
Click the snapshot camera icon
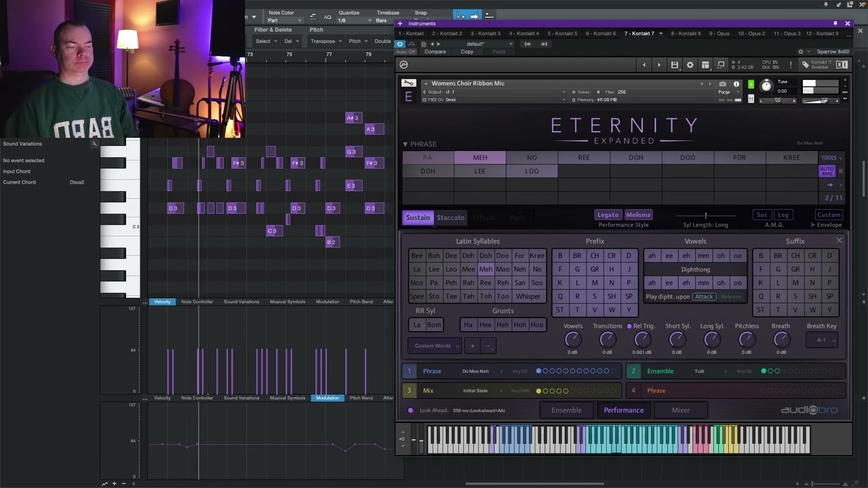(x=723, y=84)
